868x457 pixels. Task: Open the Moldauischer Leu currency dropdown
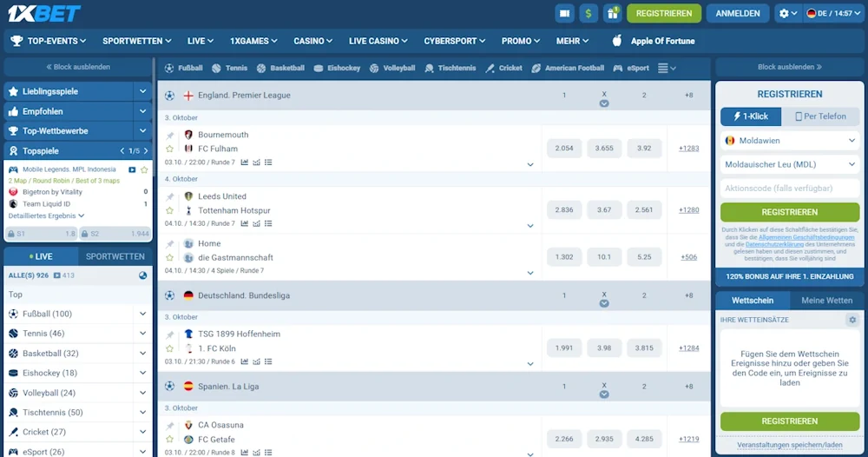[790, 164]
